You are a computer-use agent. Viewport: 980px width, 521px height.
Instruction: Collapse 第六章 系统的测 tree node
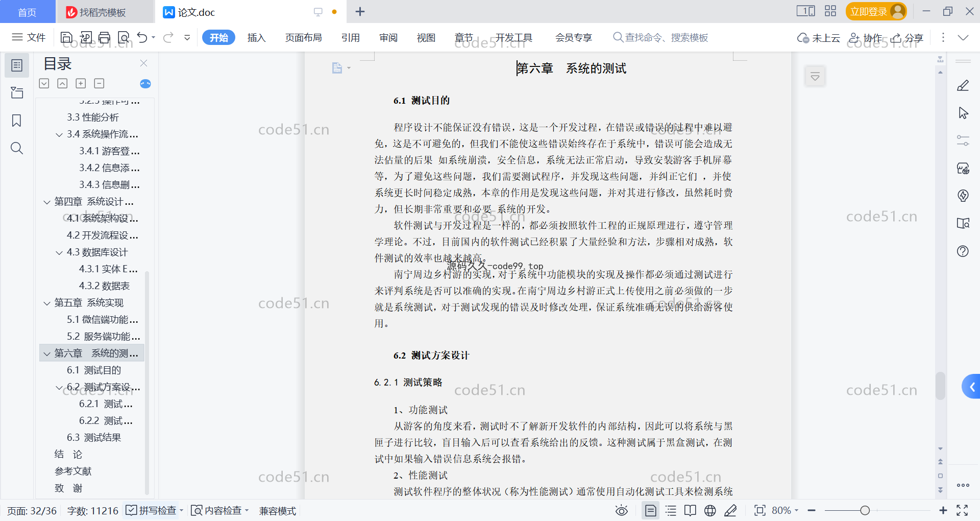[x=47, y=354]
